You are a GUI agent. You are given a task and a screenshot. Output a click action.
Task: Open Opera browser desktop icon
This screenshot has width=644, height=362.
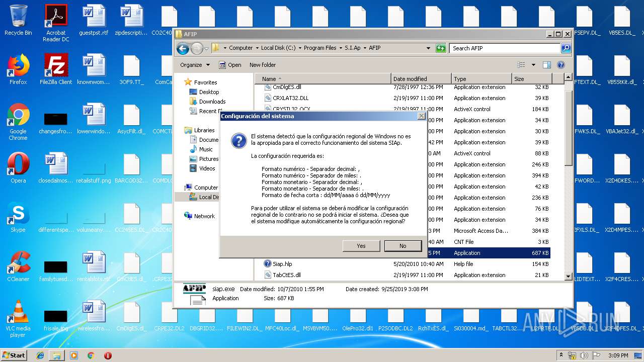click(x=18, y=168)
